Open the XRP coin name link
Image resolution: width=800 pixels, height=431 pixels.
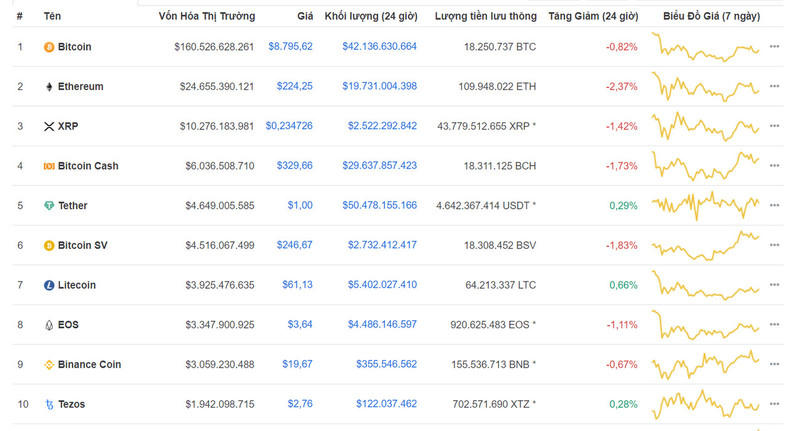pyautogui.click(x=68, y=126)
